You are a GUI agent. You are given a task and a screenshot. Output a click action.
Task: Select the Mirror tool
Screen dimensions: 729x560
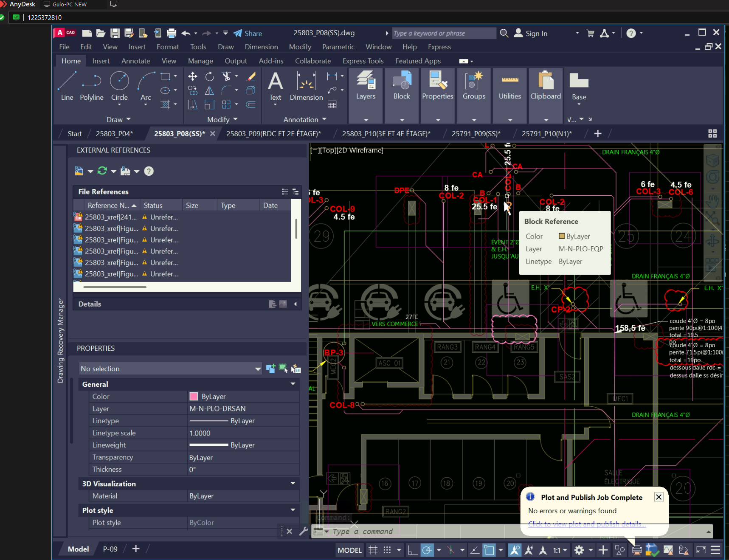click(209, 91)
